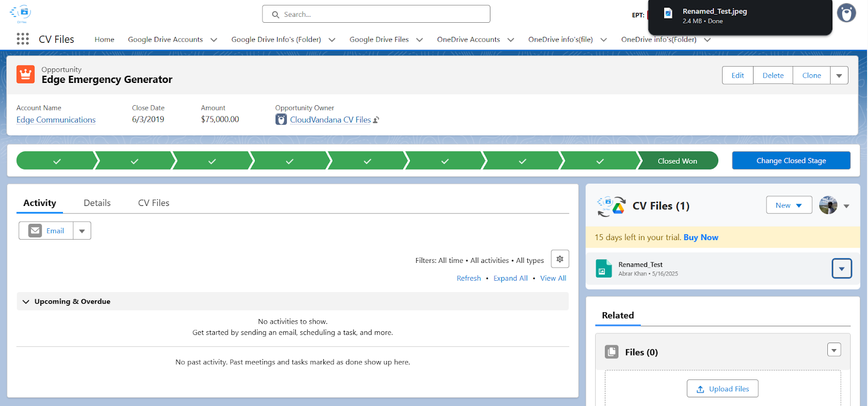Click the Expand All link
This screenshot has width=868, height=406.
tap(510, 278)
